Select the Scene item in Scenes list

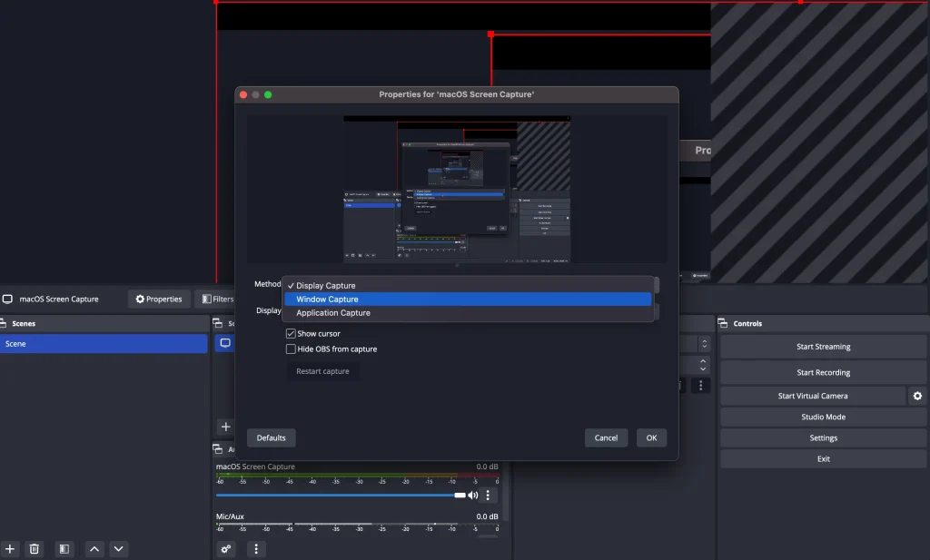[x=104, y=344]
